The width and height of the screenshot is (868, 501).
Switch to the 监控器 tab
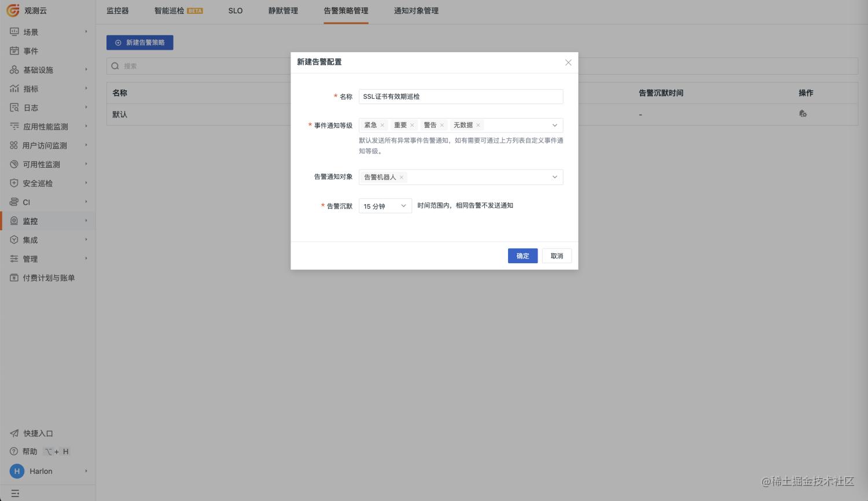(x=117, y=10)
